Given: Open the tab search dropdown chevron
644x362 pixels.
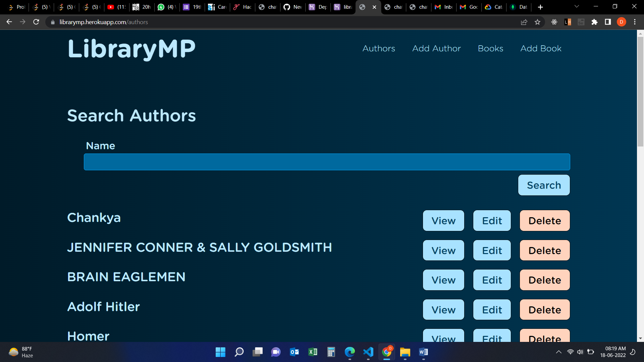Looking at the screenshot, I should pyautogui.click(x=576, y=7).
